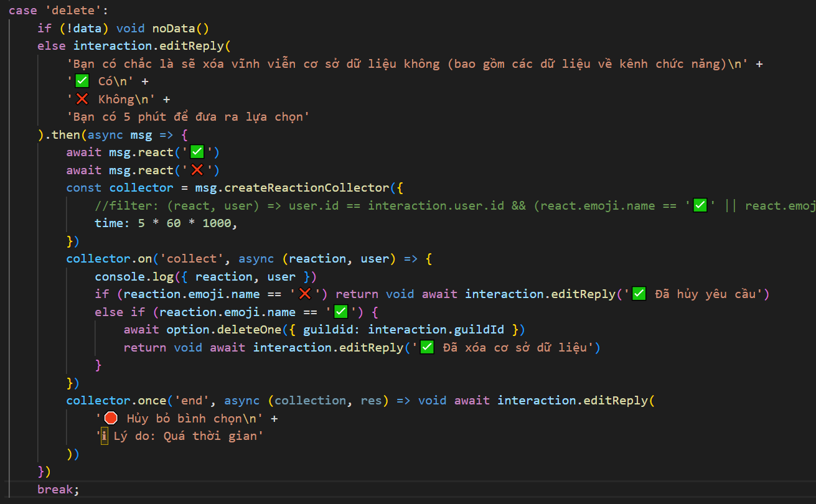This screenshot has width=816, height=504.
Task: Click the red cross emoji inside the second msg.react call
Action: (197, 170)
